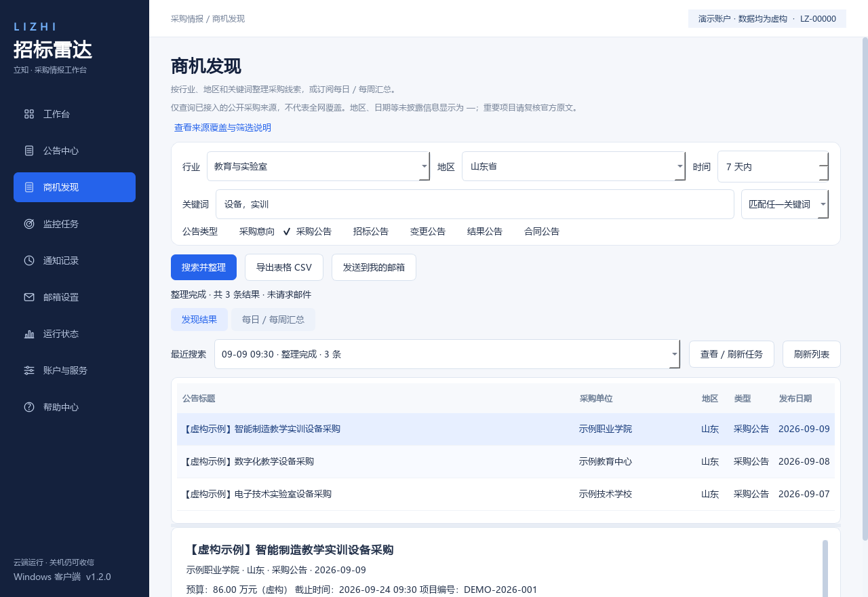Open 运行状态 sidebar entry
This screenshot has width=868, height=597.
[x=75, y=334]
